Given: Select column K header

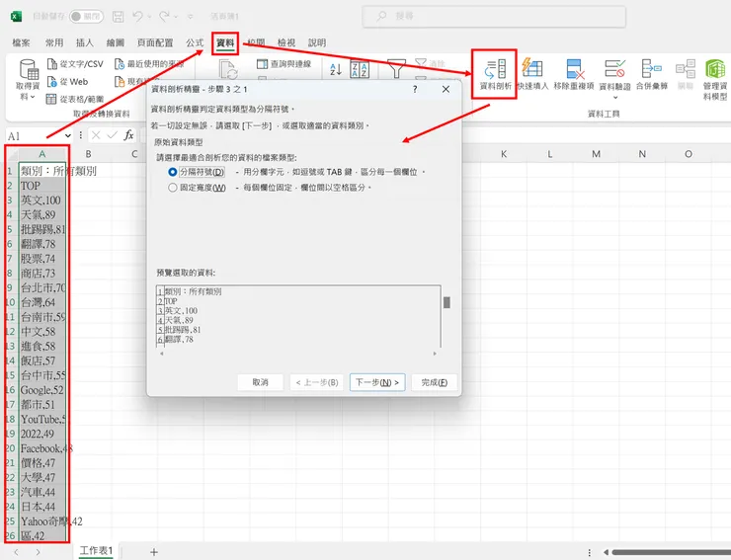Looking at the screenshot, I should pyautogui.click(x=504, y=154).
